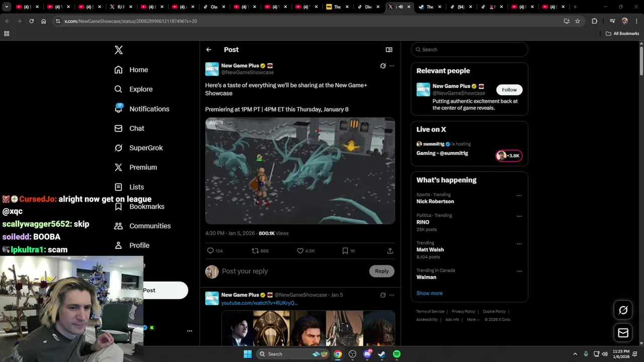Screen dimensions: 644x362
Task: Open Matt Walsh trending topic
Action: point(430,250)
